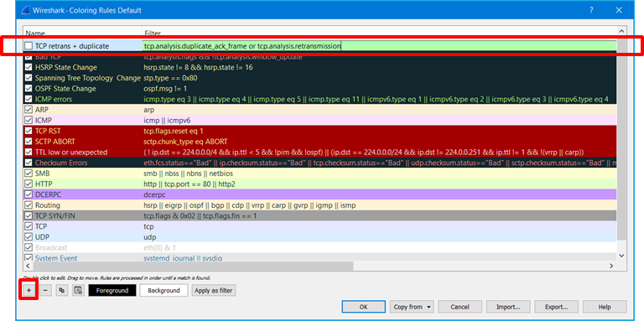The height and width of the screenshot is (321, 644).
Task: Open the Copy from dropdown
Action: coord(412,307)
